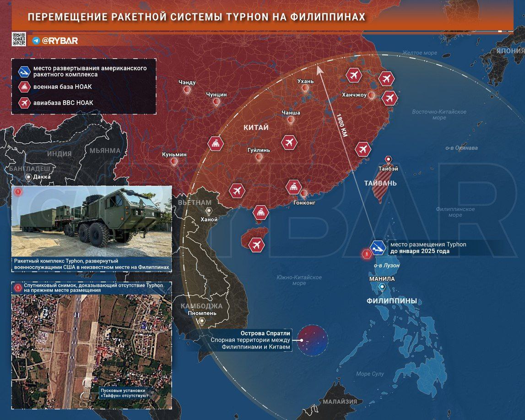This screenshot has height=420, width=525.
Task: Select the airbase icon northwest of Taipei
Action: pos(363,149)
